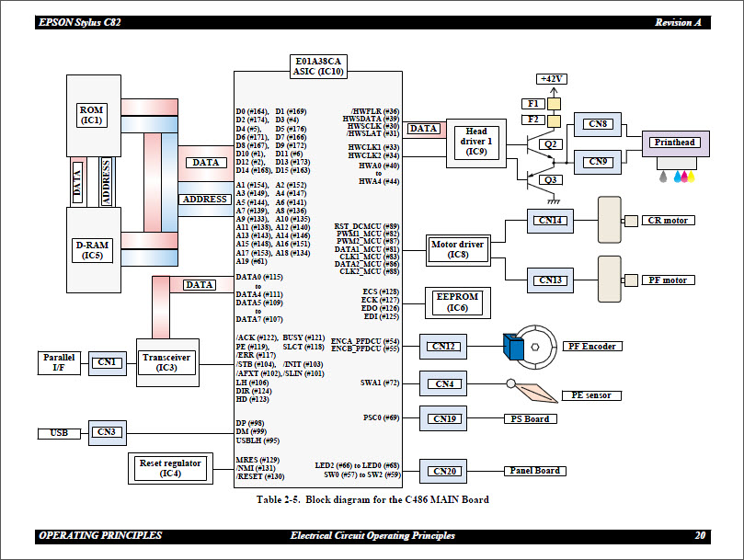Expand the CN20 connector block
The image size is (744, 560).
point(443,471)
